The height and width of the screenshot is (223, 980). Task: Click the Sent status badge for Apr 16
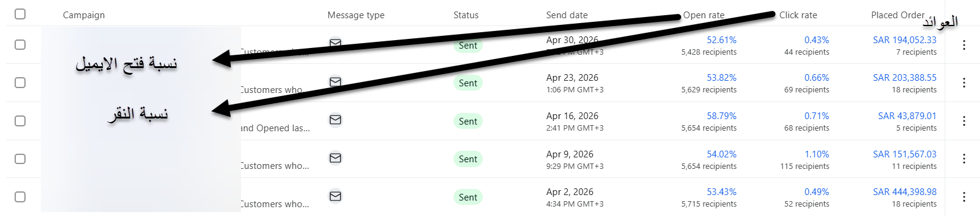tap(468, 121)
